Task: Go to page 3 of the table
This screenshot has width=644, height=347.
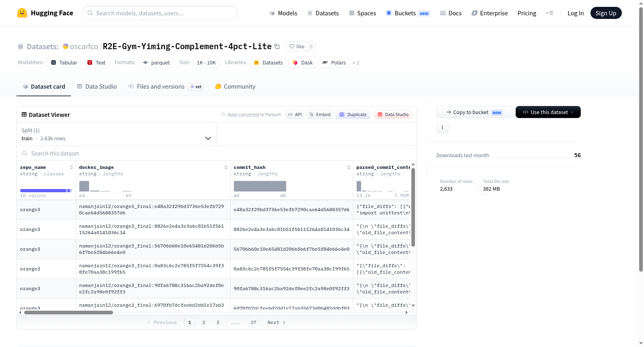Action: pos(218,322)
